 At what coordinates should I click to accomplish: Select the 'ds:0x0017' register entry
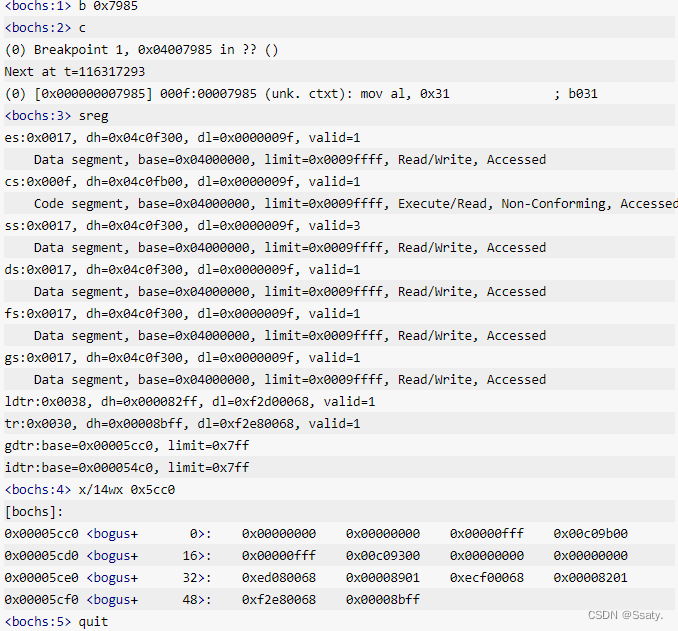tap(38, 270)
